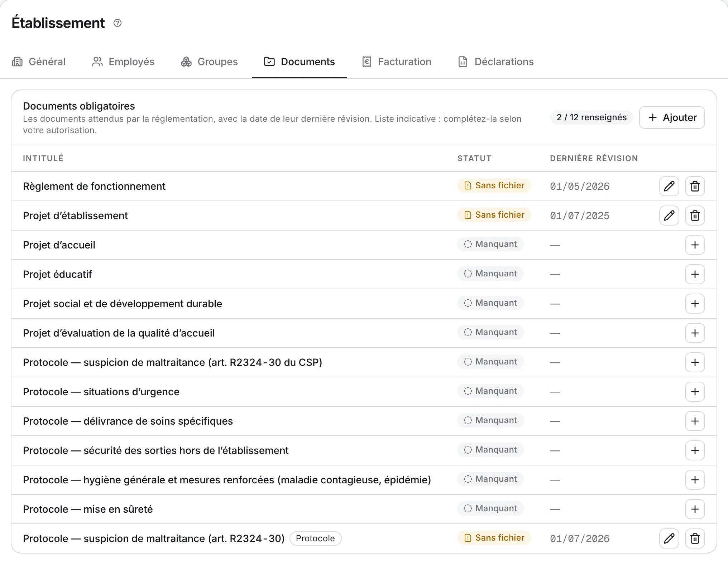Add the Projet d'évaluation de la qualité d'accueil
This screenshot has width=728, height=575.
(695, 333)
